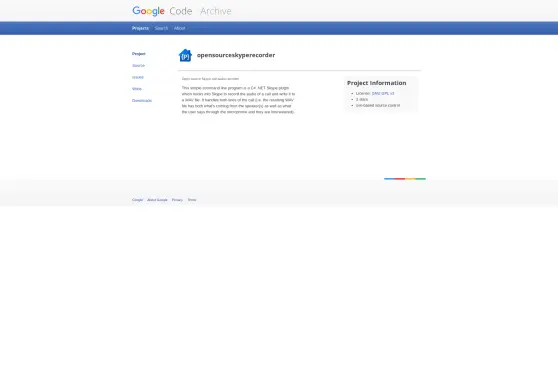Open the Privacy footer link
The image size is (558, 382).
177,200
